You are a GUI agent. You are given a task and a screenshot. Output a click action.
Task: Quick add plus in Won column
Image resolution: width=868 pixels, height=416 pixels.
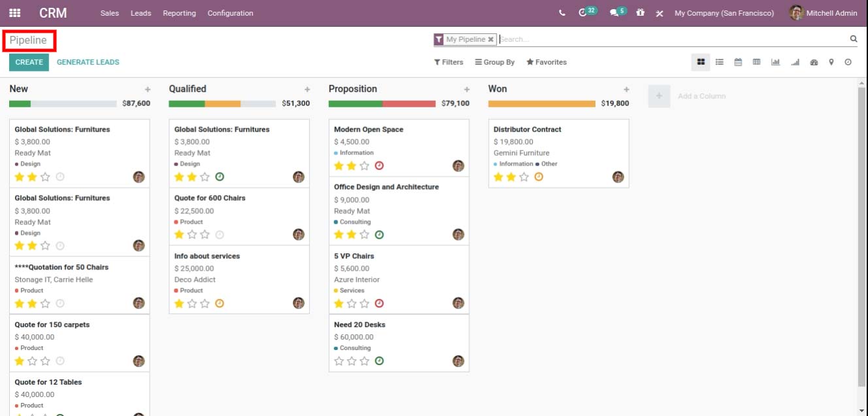coord(626,90)
